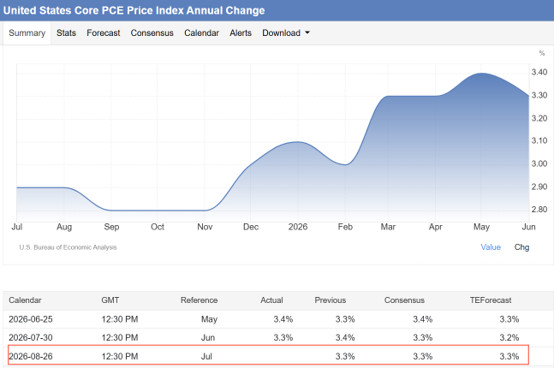
Task: Switch chart to Chg view
Action: [x=521, y=247]
